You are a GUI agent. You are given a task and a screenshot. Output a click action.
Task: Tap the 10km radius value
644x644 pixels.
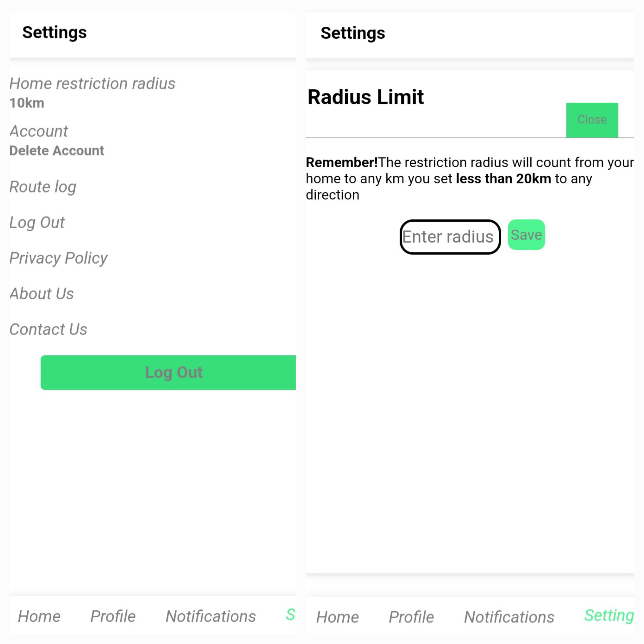coord(27,103)
